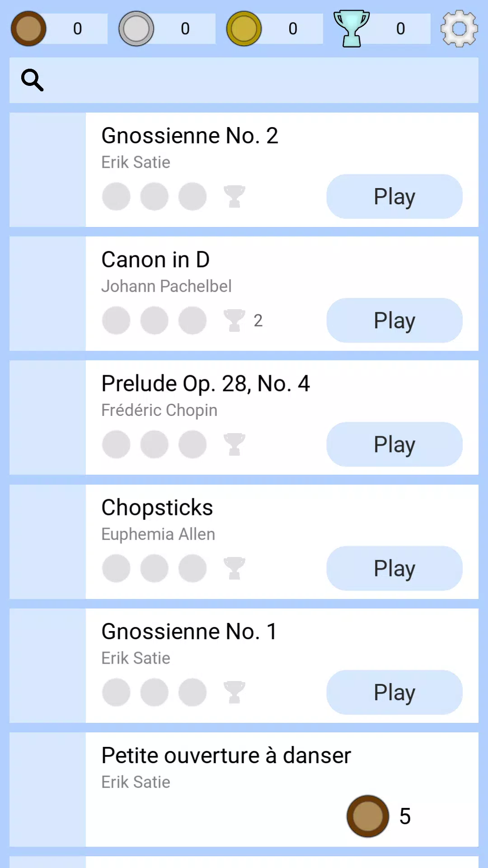This screenshot has height=868, width=488.
Task: Play Canon in D by Pachelbel
Action: (394, 321)
